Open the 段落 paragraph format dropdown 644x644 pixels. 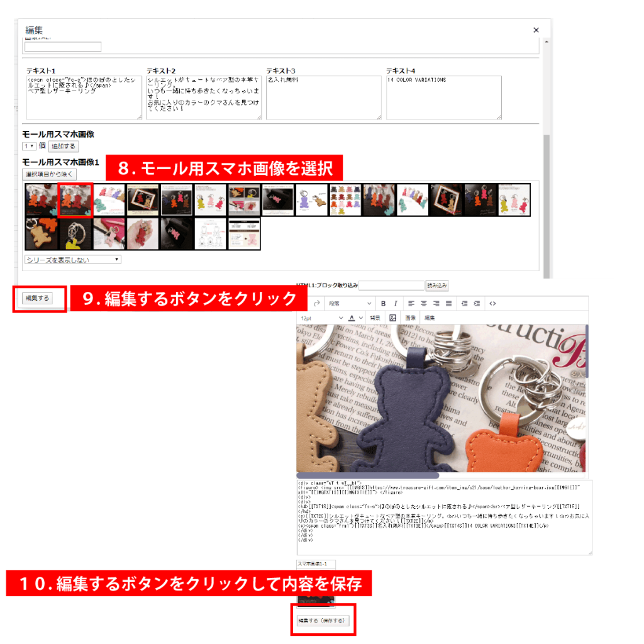click(350, 304)
